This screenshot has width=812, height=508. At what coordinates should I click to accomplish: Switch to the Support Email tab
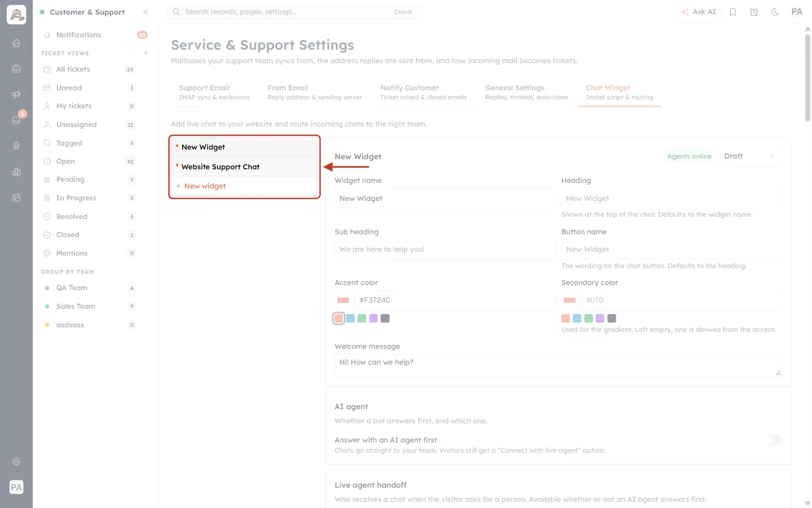[214, 93]
